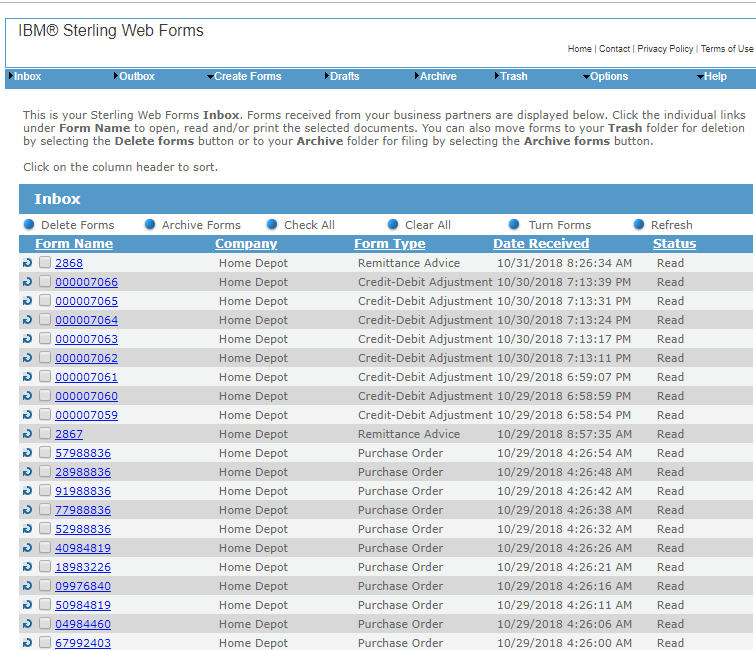Click the turn-form arrow icon for row 91988836

coord(27,491)
